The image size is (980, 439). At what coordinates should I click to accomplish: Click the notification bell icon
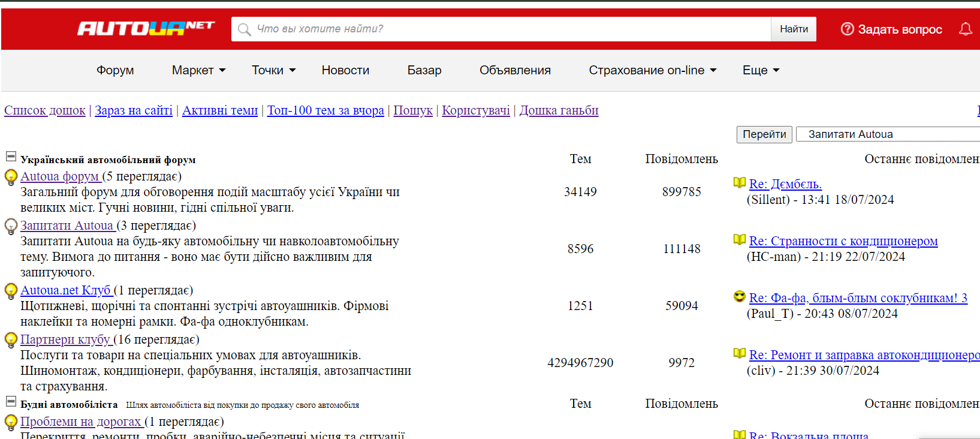pyautogui.click(x=965, y=29)
